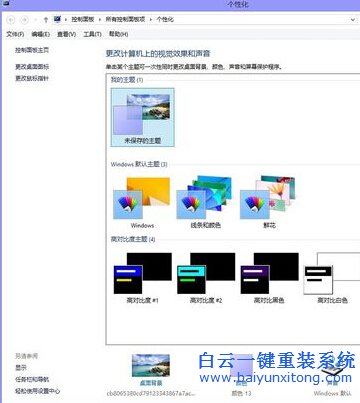The width and height of the screenshot is (360, 403).
Task: Click the Back navigation arrow
Action: 11,20
